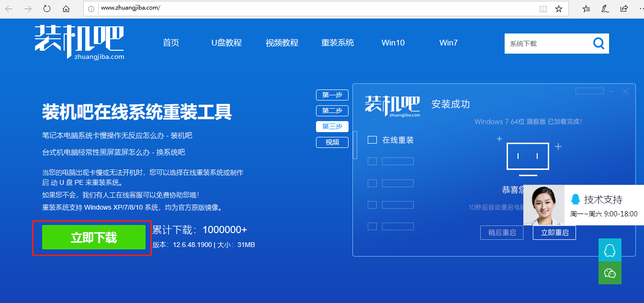The width and height of the screenshot is (644, 303).
Task: Click the browser refresh icon
Action: pyautogui.click(x=47, y=9)
